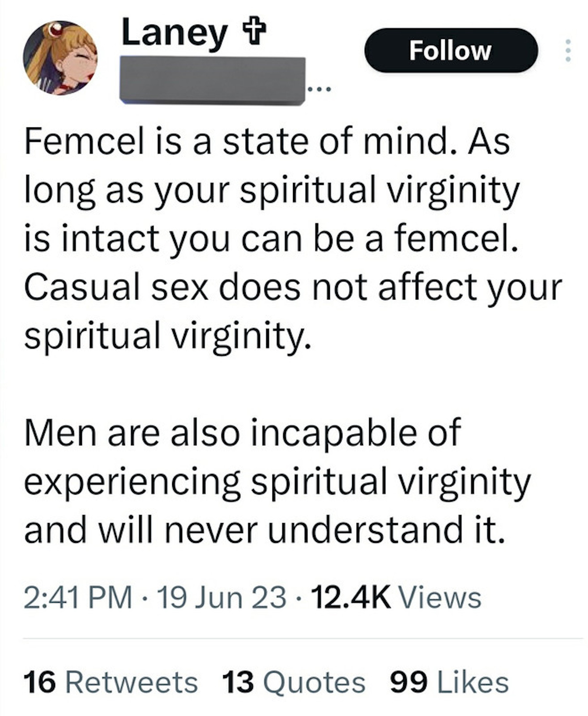Click the ellipsis after the redacted handle
Image resolution: width=588 pixels, height=716 pixels.
click(319, 90)
